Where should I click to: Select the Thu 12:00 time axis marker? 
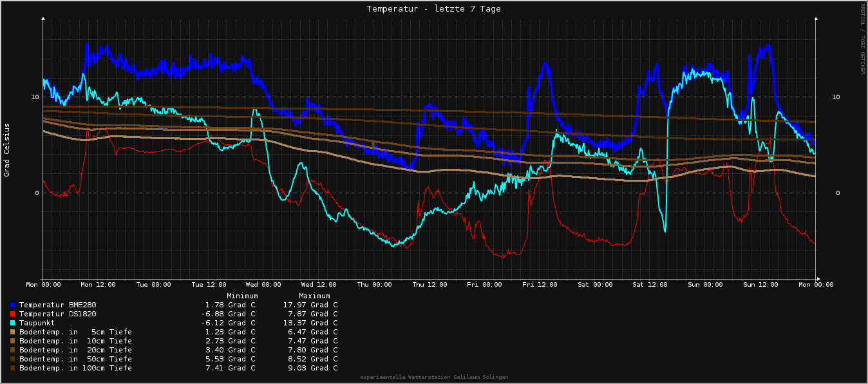[x=429, y=284]
